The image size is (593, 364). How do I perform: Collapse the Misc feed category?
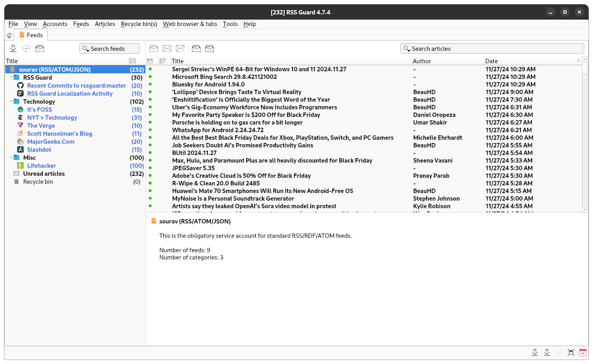11,157
